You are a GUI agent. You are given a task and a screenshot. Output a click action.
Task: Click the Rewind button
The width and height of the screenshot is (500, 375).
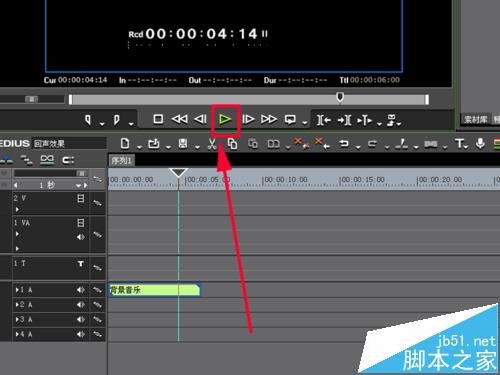[x=180, y=119]
